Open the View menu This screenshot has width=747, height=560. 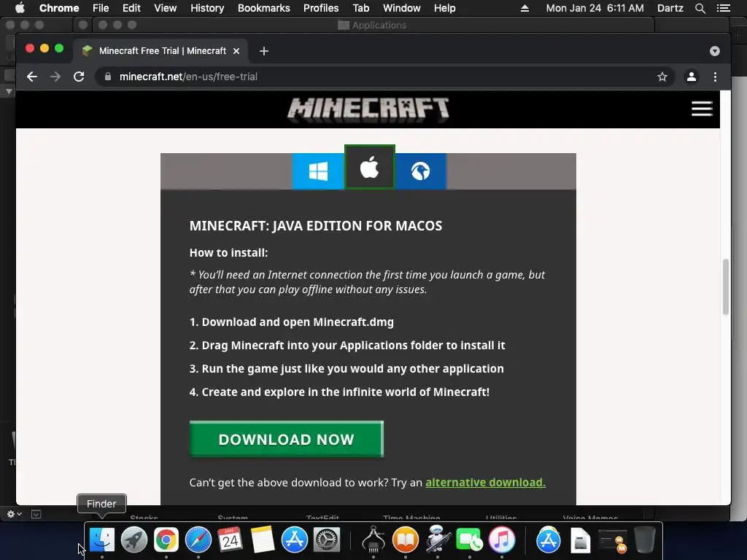point(166,8)
